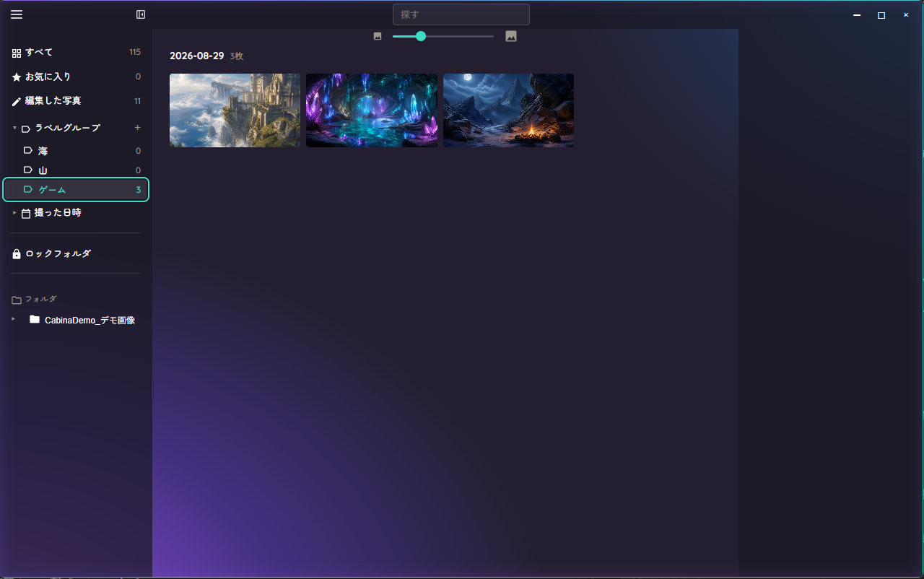The width and height of the screenshot is (924, 579).
Task: Open the hamburger menu icon
Action: click(x=17, y=14)
